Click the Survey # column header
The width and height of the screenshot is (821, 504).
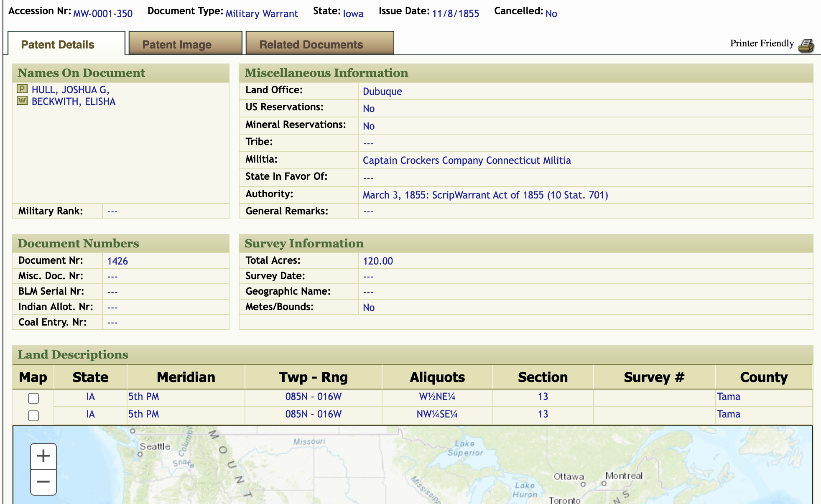pos(654,377)
